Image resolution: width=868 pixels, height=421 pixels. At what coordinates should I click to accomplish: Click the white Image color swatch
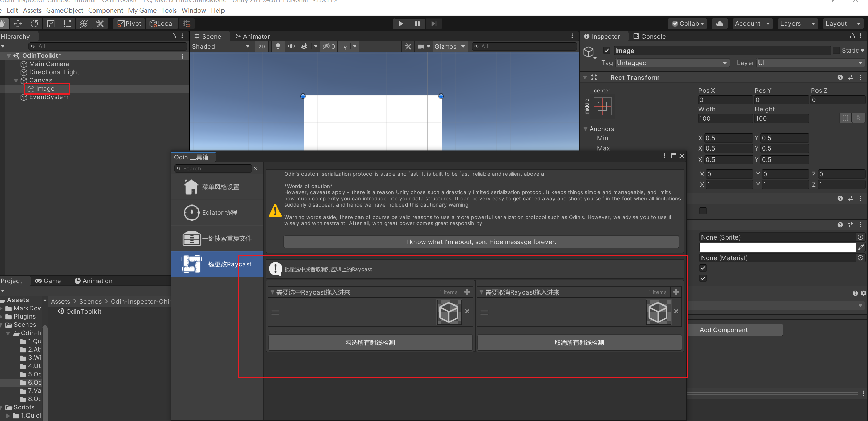(x=777, y=247)
